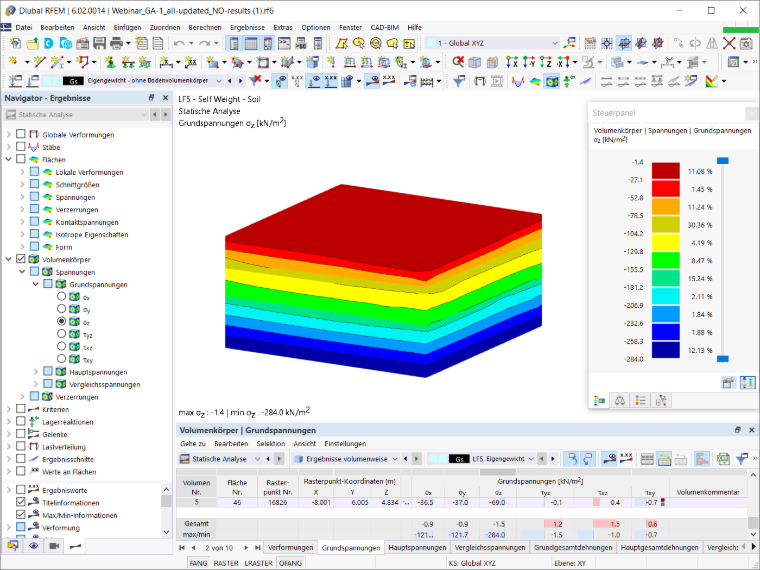The image size is (760, 570).
Task: Click the camera icon in navigator footer
Action: (x=54, y=546)
